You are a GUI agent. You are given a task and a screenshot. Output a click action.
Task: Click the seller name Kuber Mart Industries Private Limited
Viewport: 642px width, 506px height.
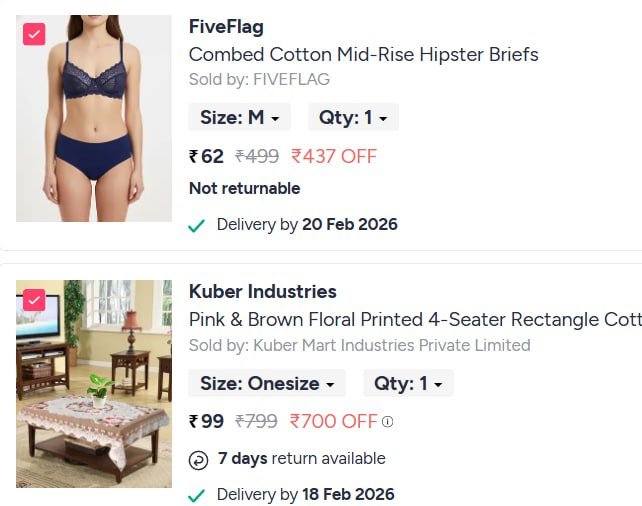coord(391,345)
